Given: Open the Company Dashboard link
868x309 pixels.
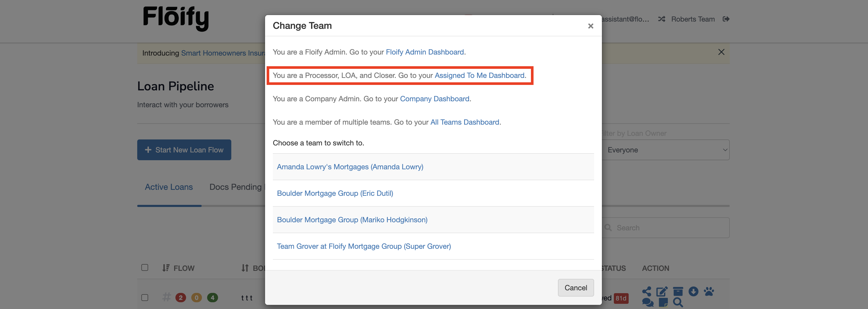Looking at the screenshot, I should click(434, 99).
